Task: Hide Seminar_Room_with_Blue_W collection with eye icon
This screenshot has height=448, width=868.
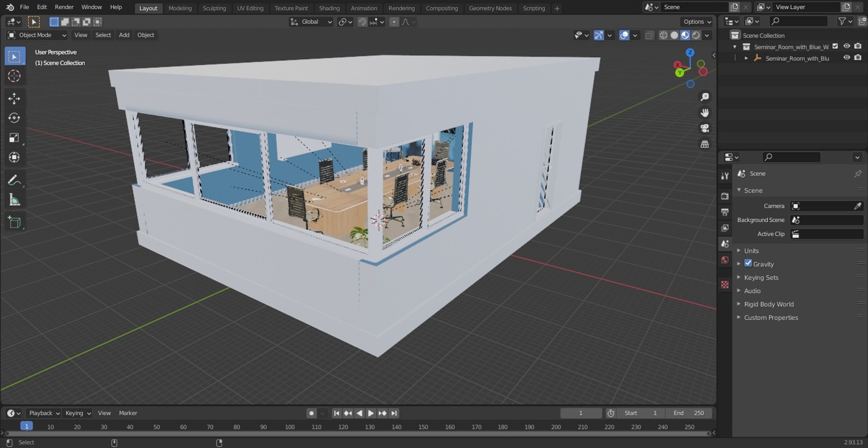Action: pos(847,46)
